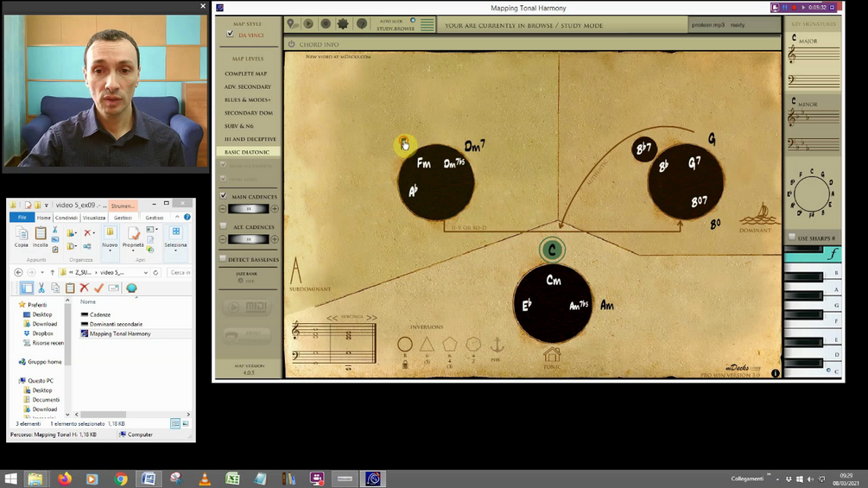Image resolution: width=868 pixels, height=488 pixels.
Task: Click Copia in Explorer ribbon
Action: pos(21,237)
